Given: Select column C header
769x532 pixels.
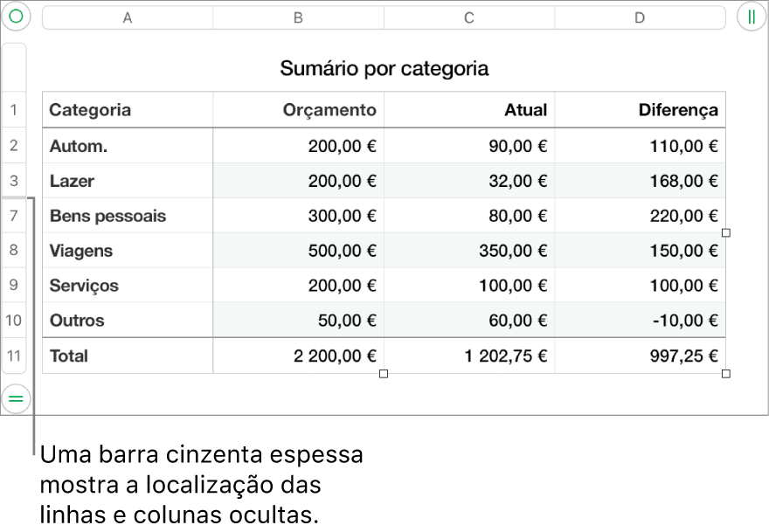Looking at the screenshot, I should click(469, 17).
